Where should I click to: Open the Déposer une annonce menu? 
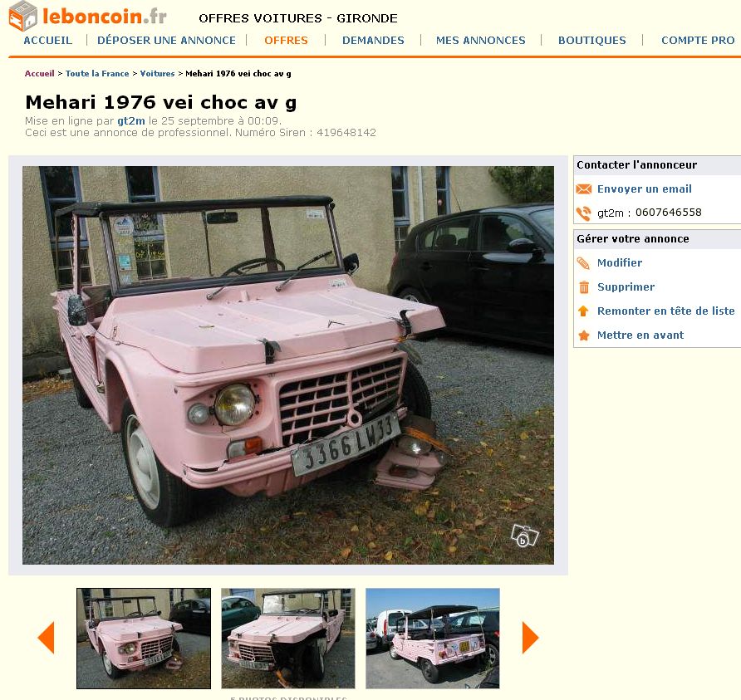[x=166, y=41]
